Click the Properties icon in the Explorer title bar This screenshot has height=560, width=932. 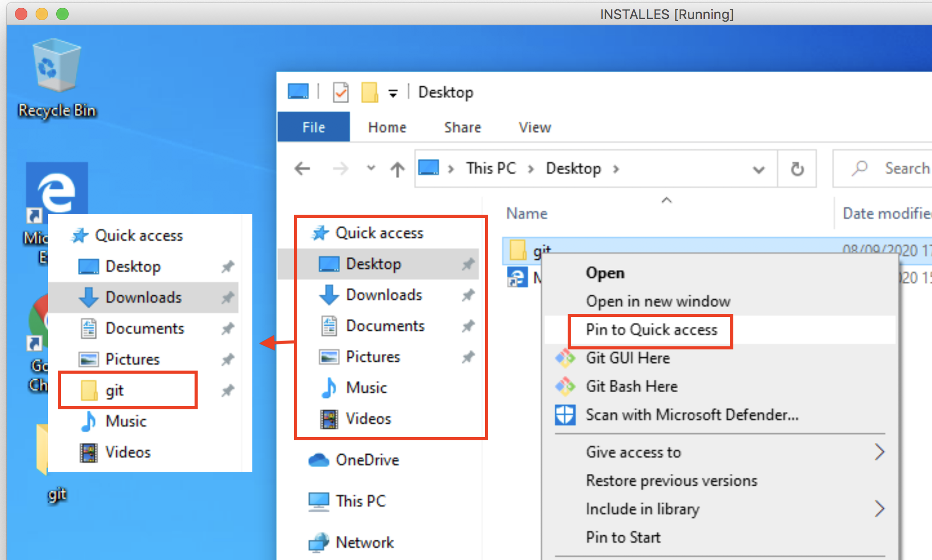[x=341, y=92]
